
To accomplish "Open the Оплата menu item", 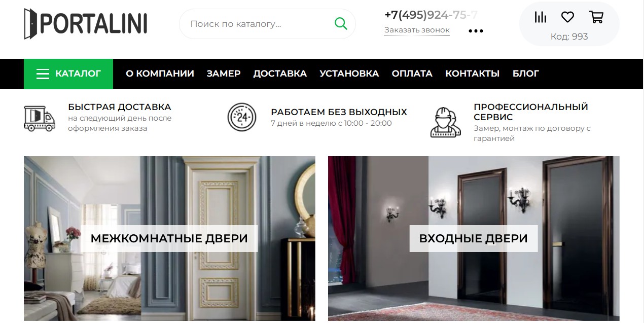I will tap(412, 74).
